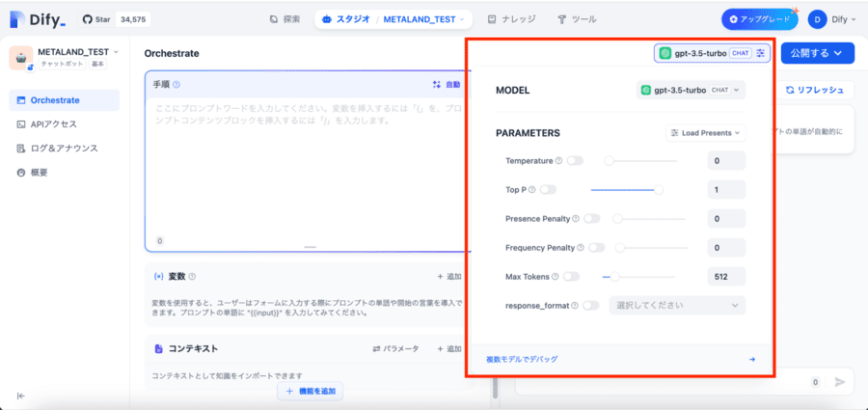Click the コンテキスト document icon
The image size is (868, 410).
(159, 348)
